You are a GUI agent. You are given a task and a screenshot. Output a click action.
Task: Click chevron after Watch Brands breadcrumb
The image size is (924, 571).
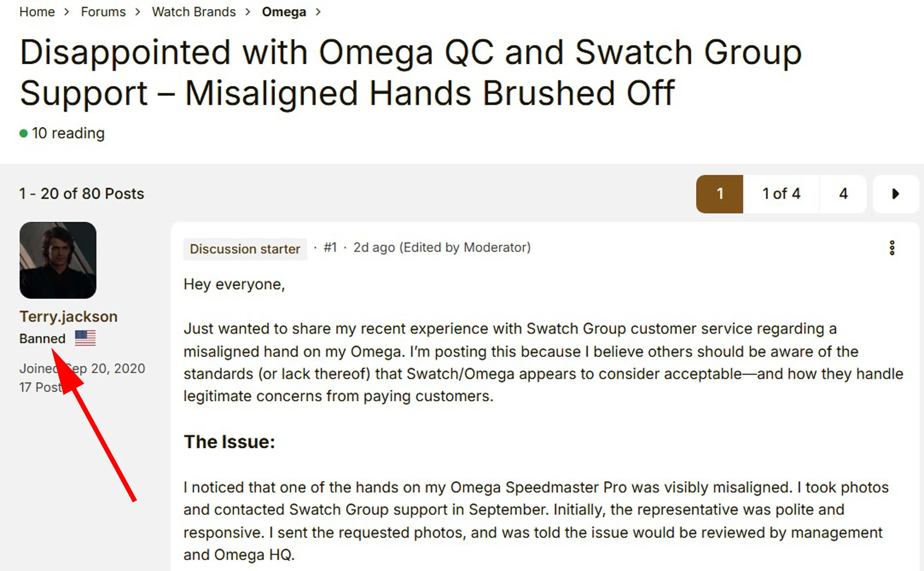coord(248,12)
